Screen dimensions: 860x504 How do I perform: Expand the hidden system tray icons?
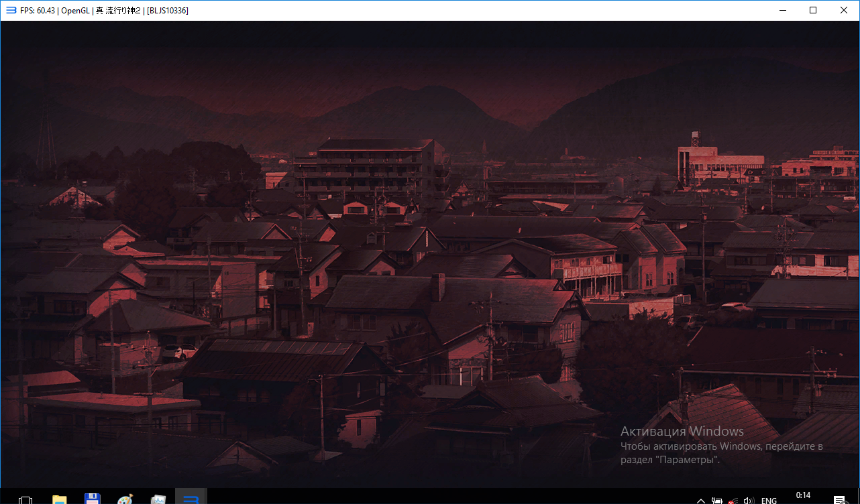[700, 500]
